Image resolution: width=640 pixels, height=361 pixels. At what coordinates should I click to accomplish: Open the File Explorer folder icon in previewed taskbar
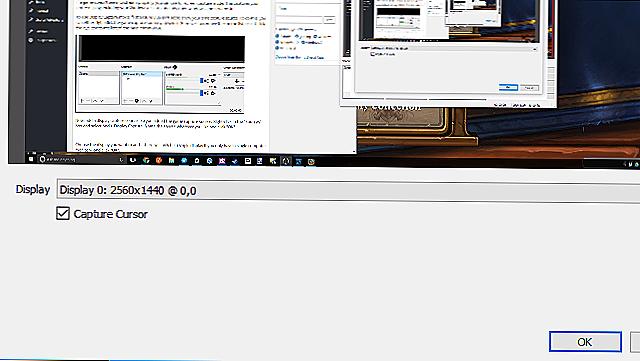(x=171, y=160)
